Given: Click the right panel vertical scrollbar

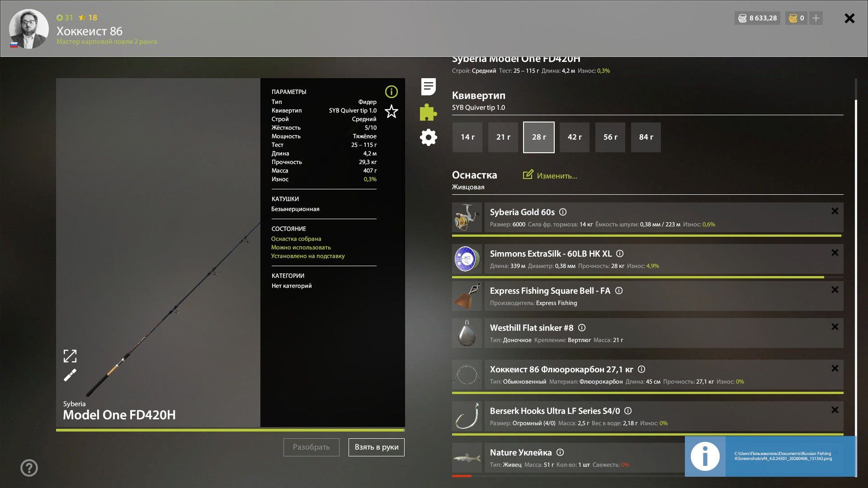Looking at the screenshot, I should point(856,271).
